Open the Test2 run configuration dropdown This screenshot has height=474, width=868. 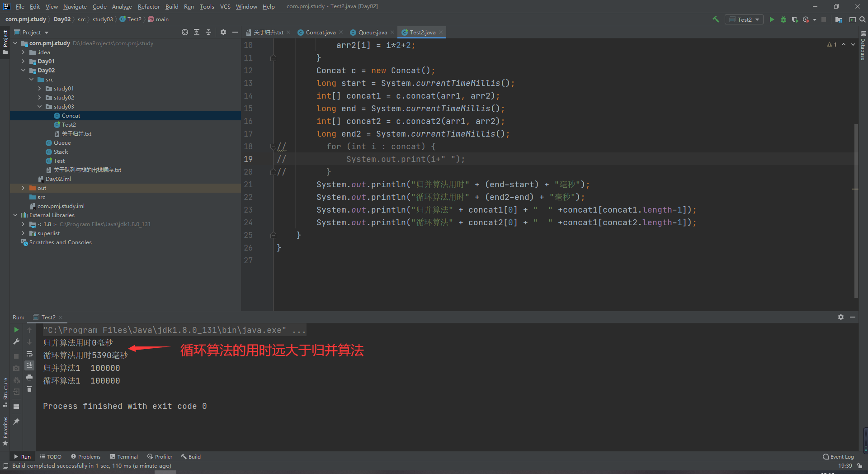click(745, 19)
